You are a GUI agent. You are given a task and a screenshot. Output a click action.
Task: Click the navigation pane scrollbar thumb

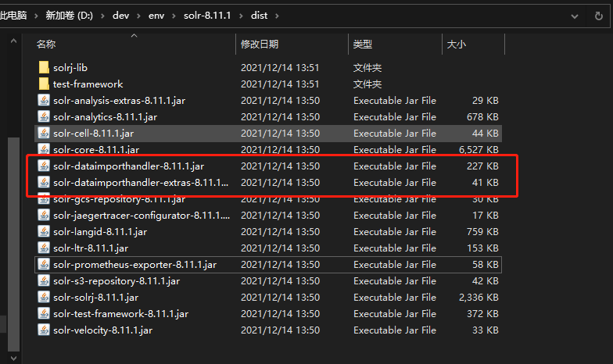14,244
